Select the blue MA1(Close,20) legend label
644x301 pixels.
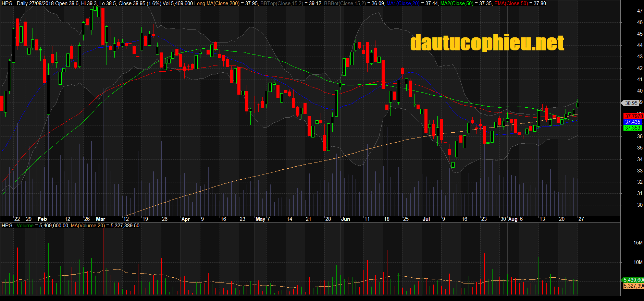403,3
